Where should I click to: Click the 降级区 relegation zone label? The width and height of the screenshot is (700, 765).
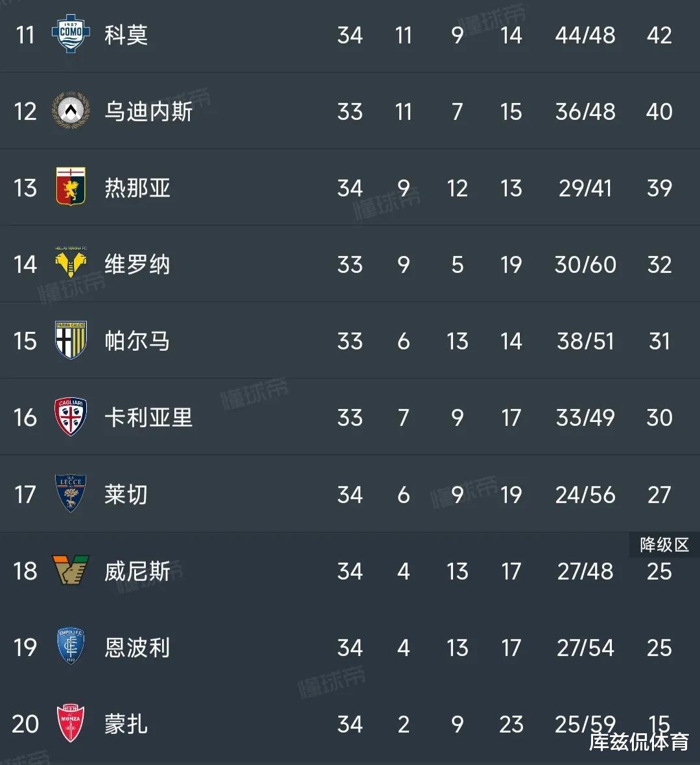pyautogui.click(x=664, y=545)
